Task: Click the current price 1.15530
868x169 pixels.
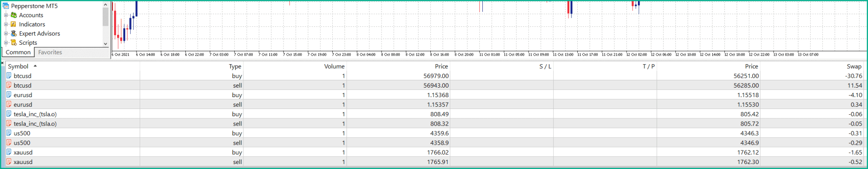Action: [x=748, y=104]
